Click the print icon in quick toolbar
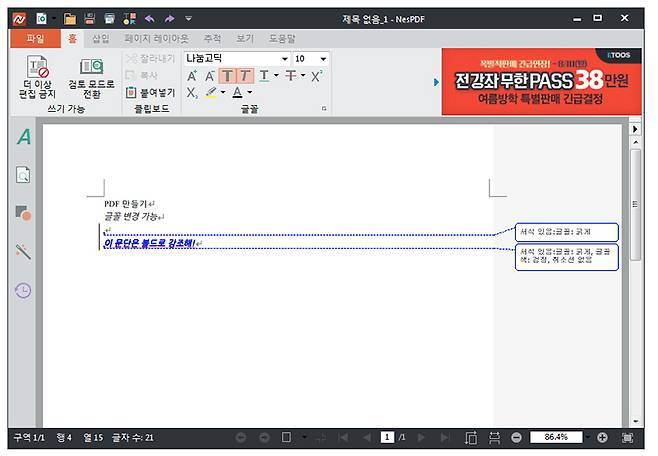The image size is (658, 456). click(x=110, y=18)
